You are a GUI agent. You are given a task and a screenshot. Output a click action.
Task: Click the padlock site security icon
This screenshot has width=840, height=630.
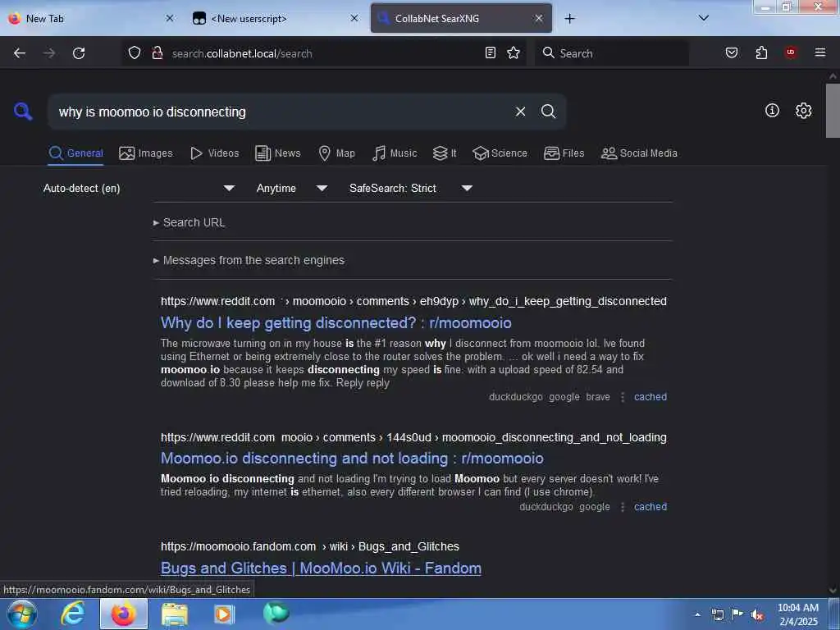coord(157,52)
